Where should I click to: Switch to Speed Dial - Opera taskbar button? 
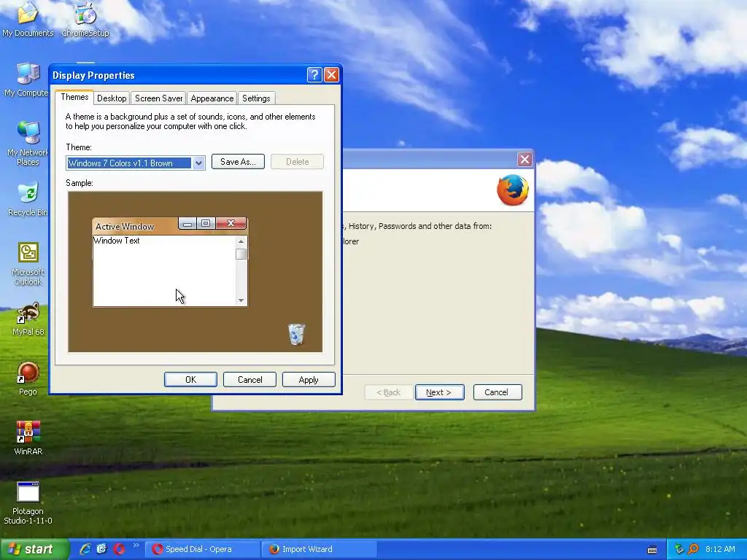(x=202, y=549)
